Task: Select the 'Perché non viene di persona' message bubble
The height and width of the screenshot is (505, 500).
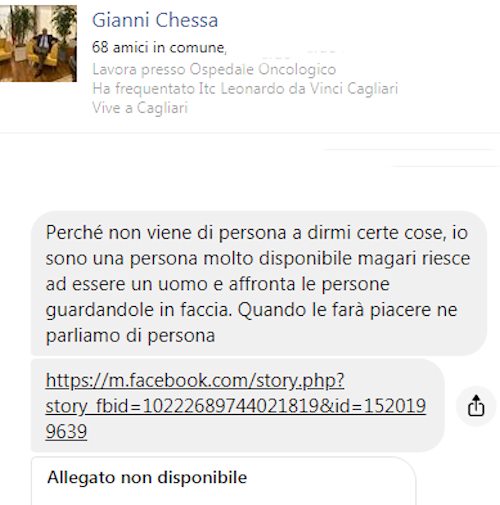Action: [x=258, y=283]
